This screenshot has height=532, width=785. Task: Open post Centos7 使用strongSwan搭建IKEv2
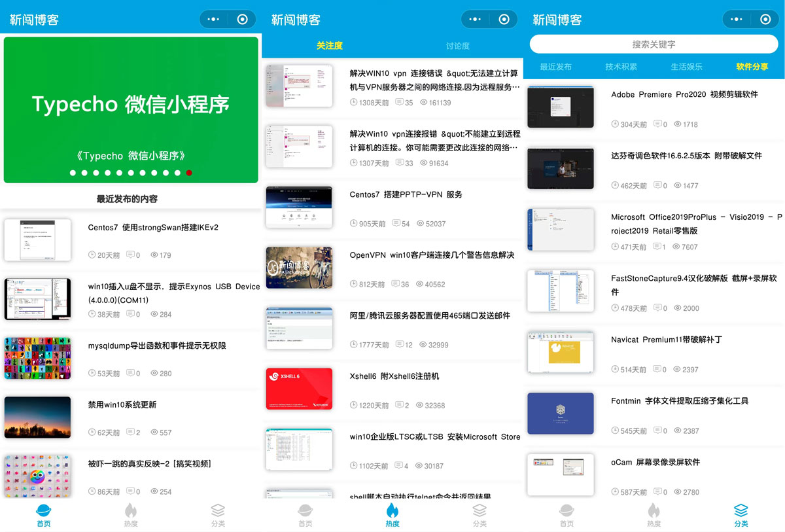[153, 228]
